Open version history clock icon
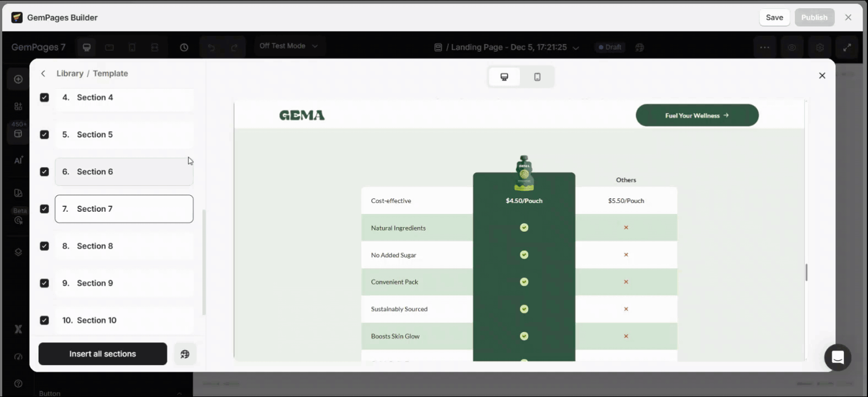Image resolution: width=868 pixels, height=397 pixels. 184,47
